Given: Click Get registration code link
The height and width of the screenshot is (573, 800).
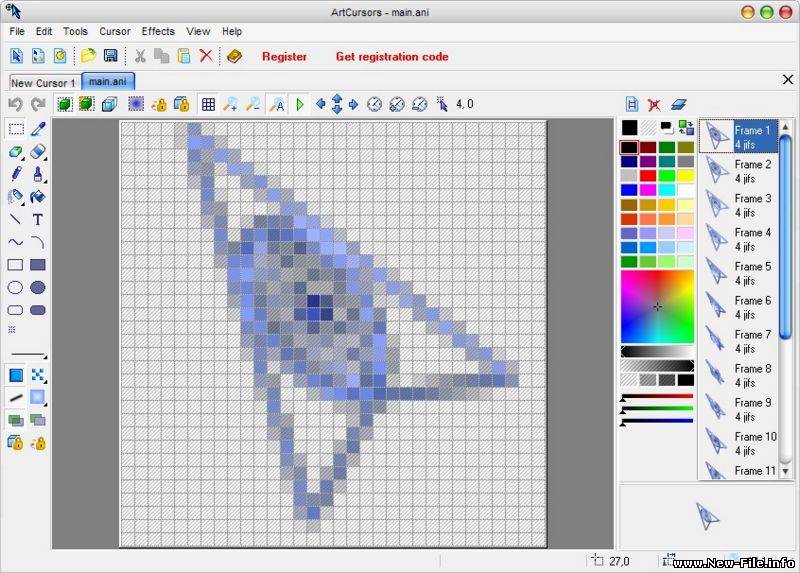Looking at the screenshot, I should coord(392,57).
